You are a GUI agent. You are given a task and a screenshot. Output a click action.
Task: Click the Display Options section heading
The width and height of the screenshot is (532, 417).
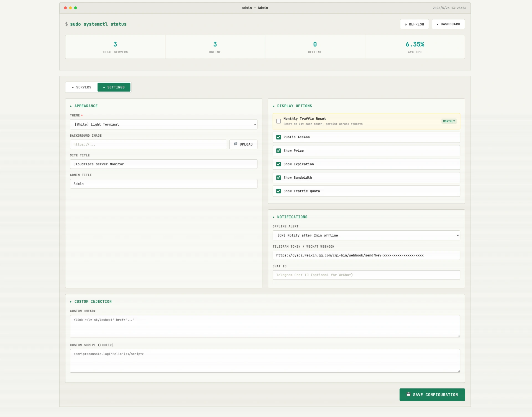coord(292,106)
